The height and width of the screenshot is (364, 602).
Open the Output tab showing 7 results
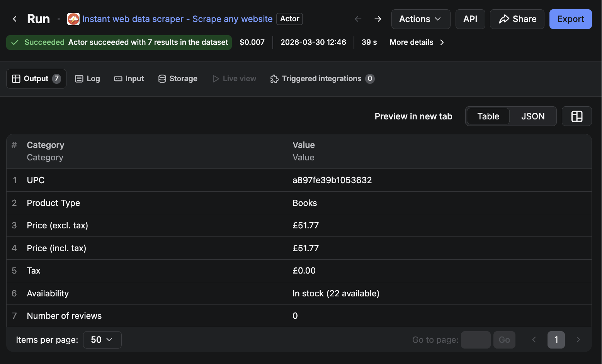point(36,78)
